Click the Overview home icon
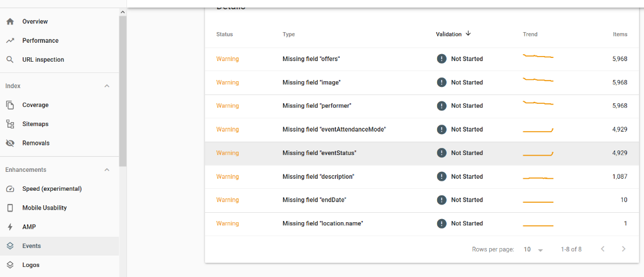This screenshot has height=277, width=644. tap(10, 21)
